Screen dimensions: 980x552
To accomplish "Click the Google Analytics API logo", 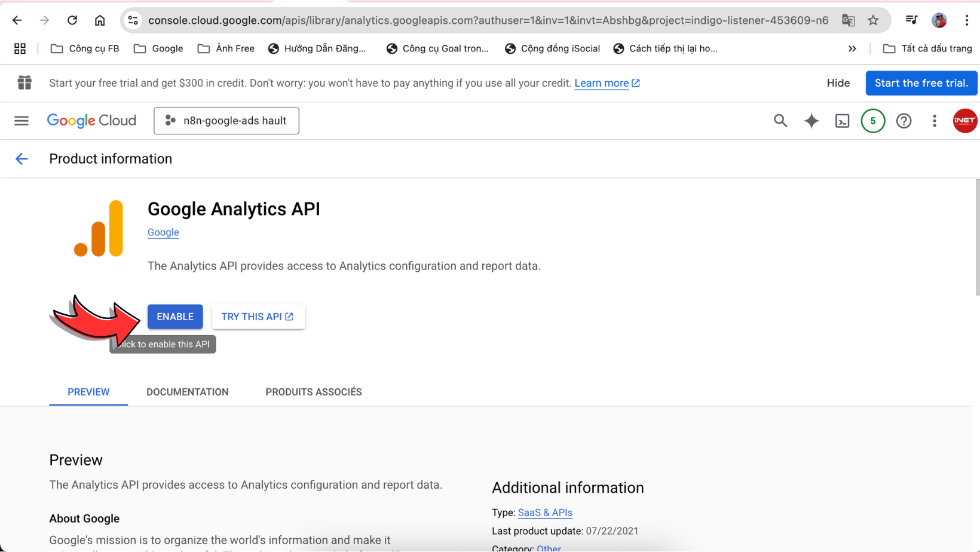I will pyautogui.click(x=99, y=228).
